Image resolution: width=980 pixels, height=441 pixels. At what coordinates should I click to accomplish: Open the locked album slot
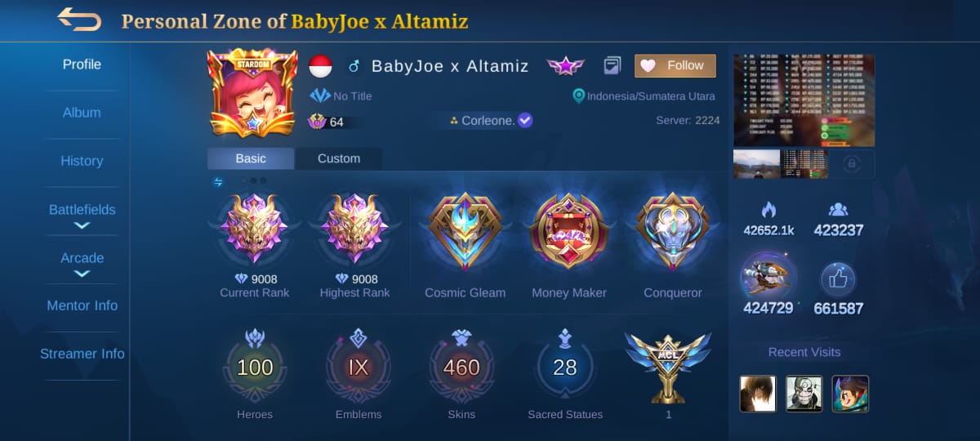852,164
